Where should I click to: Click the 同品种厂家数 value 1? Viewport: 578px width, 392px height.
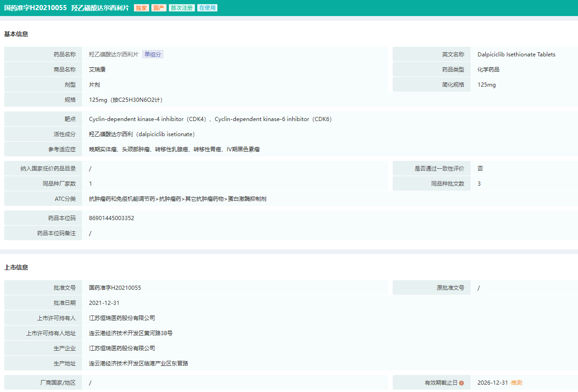click(91, 184)
